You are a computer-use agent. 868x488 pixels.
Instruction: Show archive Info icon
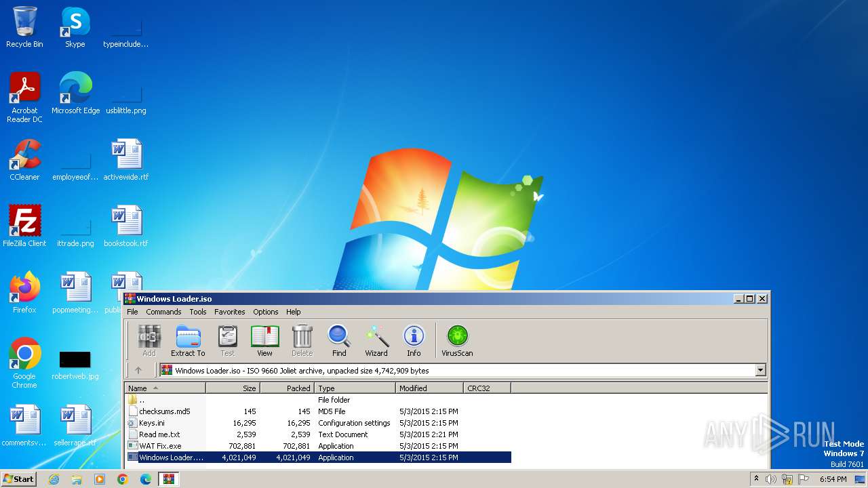click(414, 340)
